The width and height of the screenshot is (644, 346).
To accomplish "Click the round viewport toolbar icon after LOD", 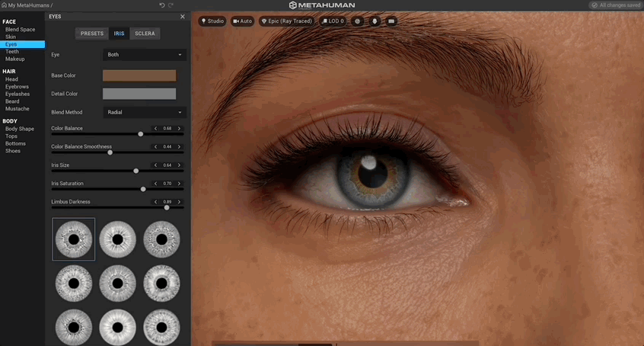I will click(x=357, y=21).
